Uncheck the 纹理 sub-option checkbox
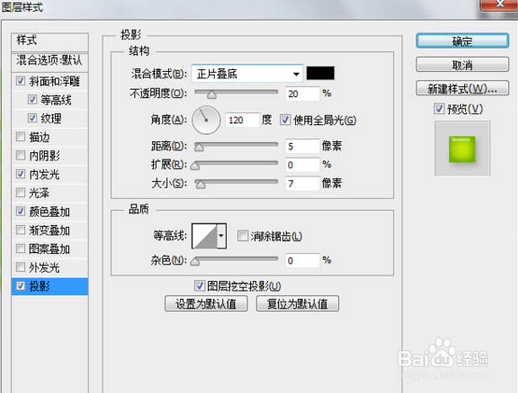 click(x=32, y=118)
